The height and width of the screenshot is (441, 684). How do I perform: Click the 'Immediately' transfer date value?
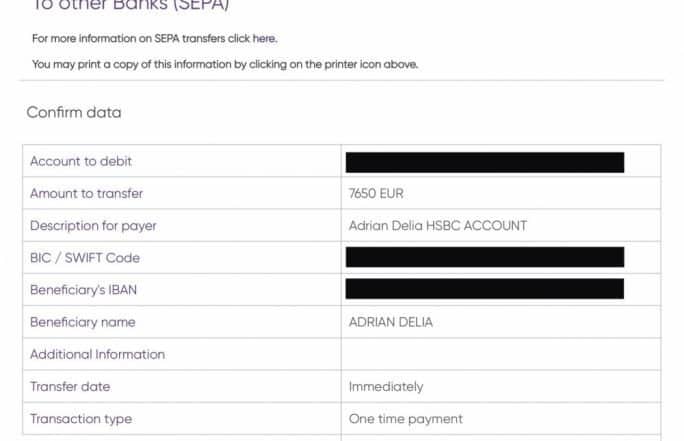tap(385, 386)
